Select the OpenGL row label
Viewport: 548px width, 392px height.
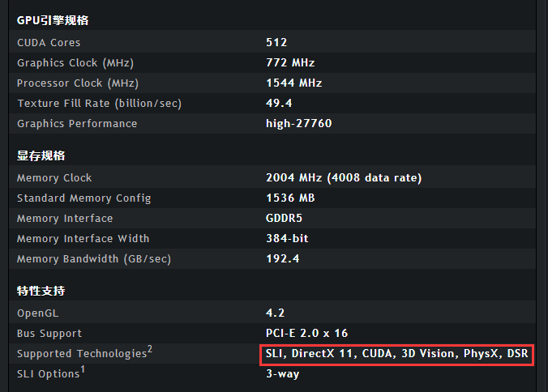38,313
